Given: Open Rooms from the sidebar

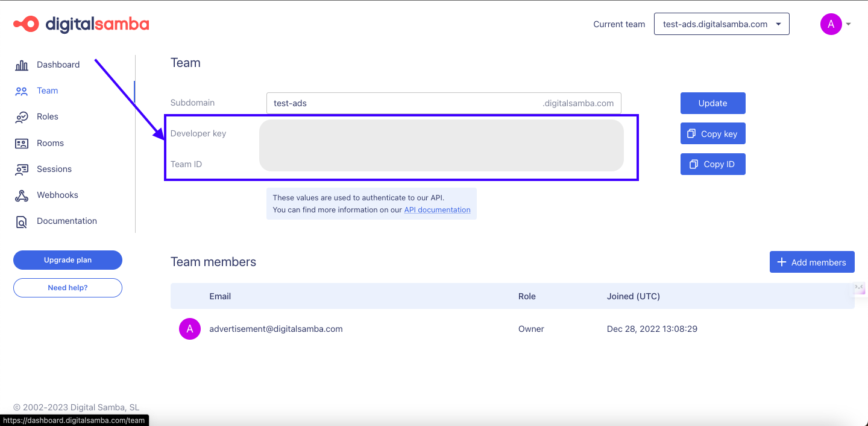Looking at the screenshot, I should point(50,143).
